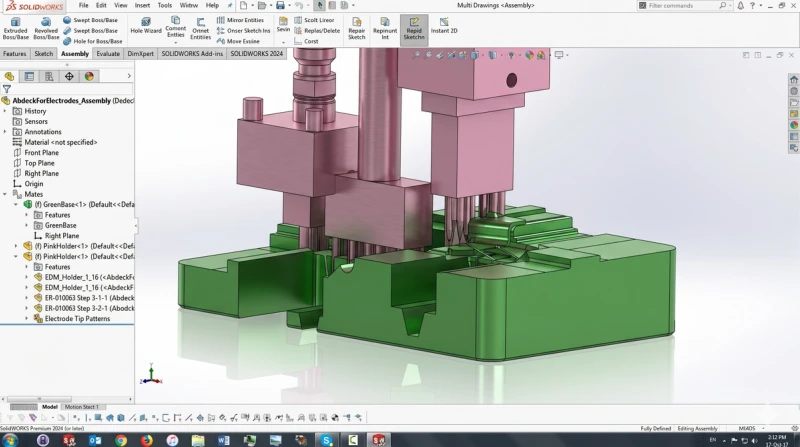Viewport: 800px width, 447px height.
Task: Click the Extruded Boss/Base tool
Action: tap(15, 29)
